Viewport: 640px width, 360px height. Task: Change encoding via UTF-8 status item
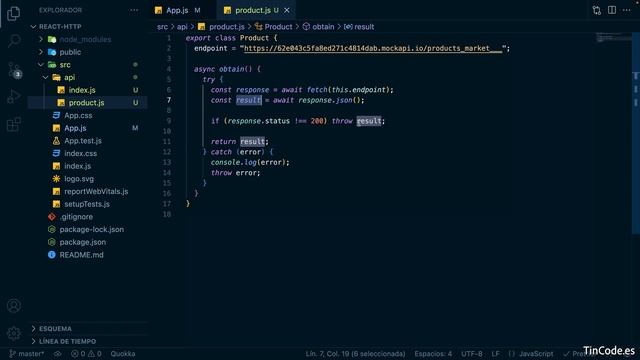(472, 354)
